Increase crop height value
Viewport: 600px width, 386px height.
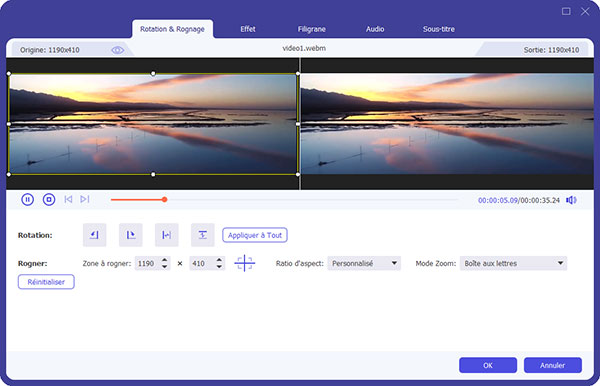click(219, 260)
